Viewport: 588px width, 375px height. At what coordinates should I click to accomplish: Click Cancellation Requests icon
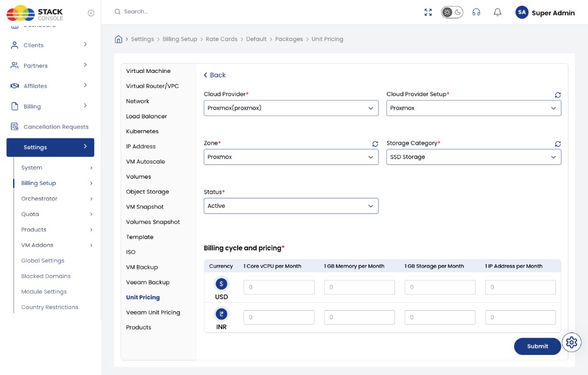click(14, 127)
